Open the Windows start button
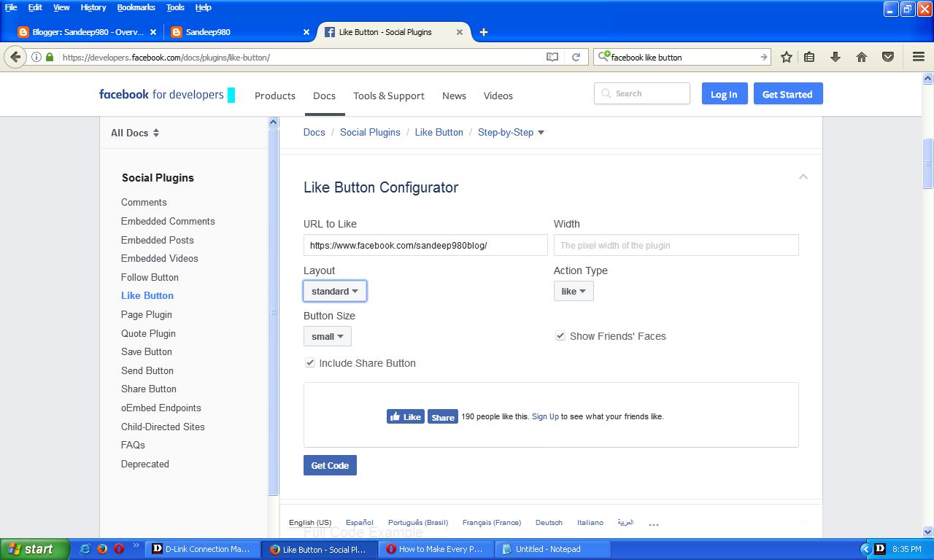 tap(35, 549)
